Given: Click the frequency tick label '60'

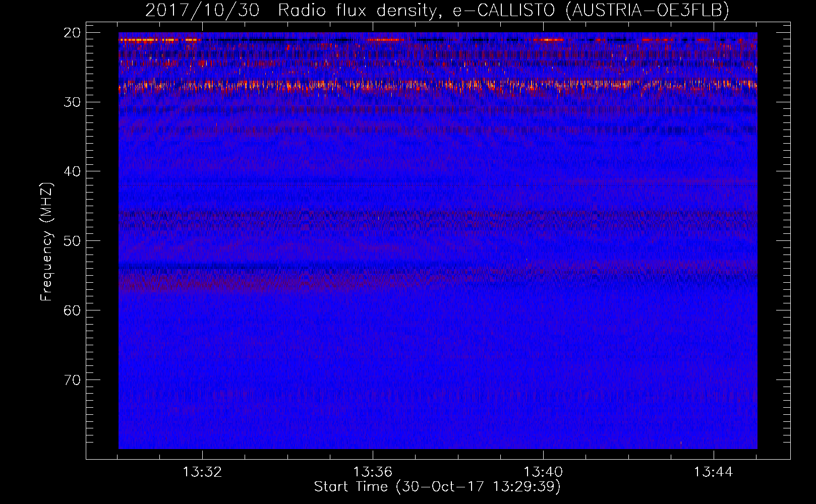Looking at the screenshot, I should coord(73,310).
